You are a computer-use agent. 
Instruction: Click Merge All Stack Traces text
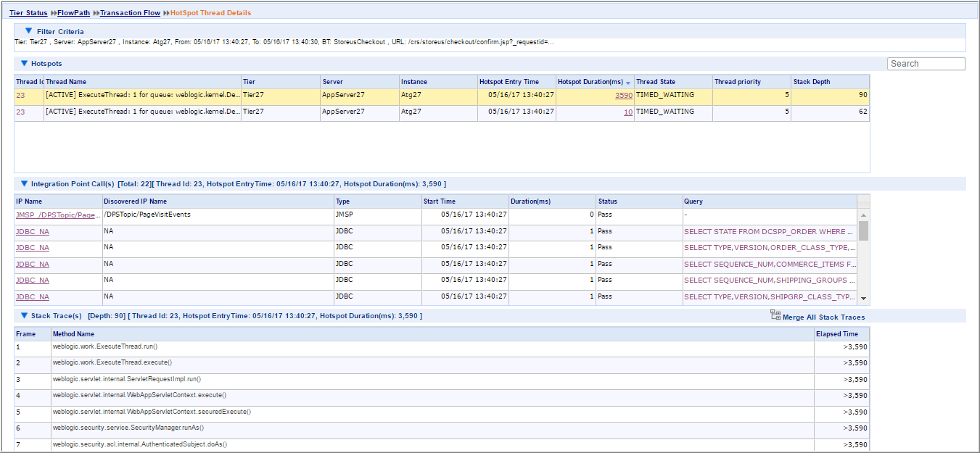(x=823, y=317)
